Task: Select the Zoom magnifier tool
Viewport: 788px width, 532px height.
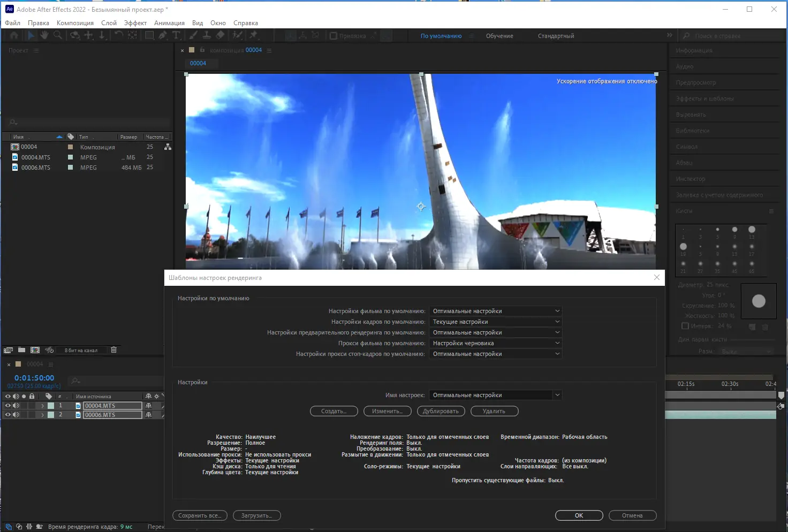Action: [57, 35]
